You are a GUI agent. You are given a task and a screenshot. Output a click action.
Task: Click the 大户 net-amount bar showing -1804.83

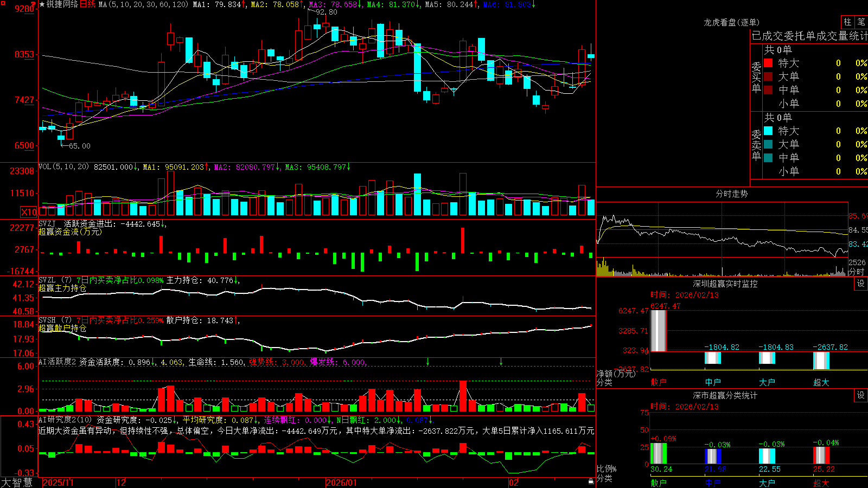coord(767,358)
